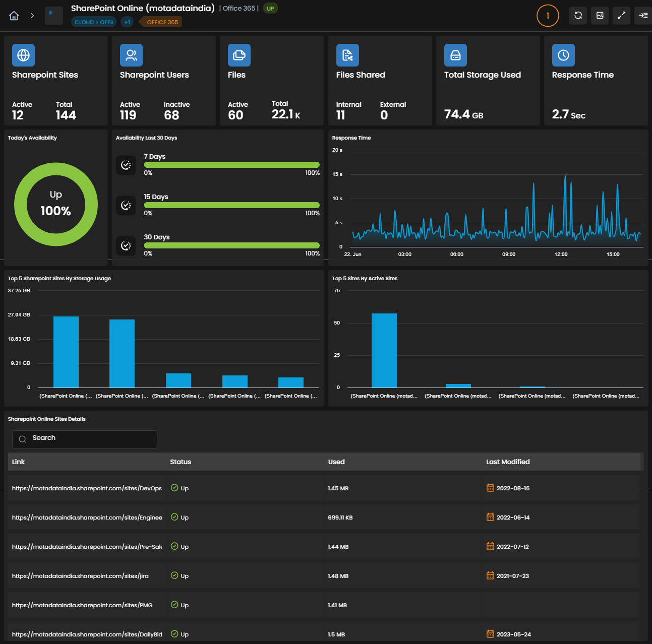Sort table by Last Modified column
The width and height of the screenshot is (652, 644).
click(x=508, y=462)
